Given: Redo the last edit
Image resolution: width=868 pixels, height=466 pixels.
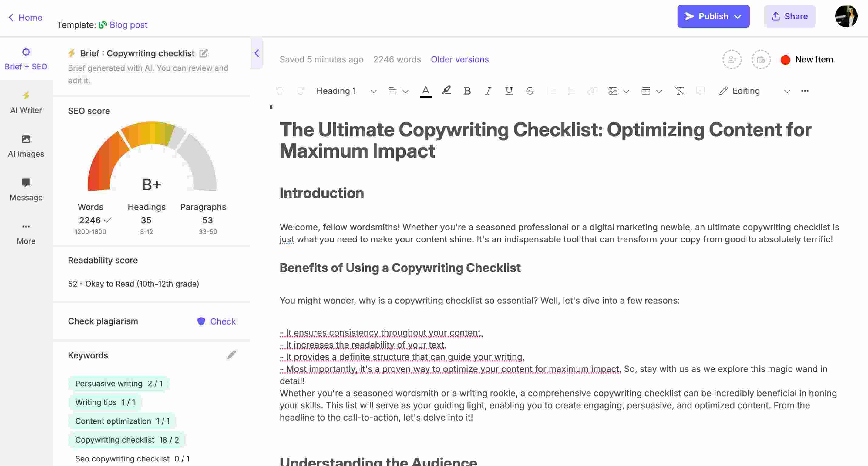Looking at the screenshot, I should pyautogui.click(x=301, y=91).
